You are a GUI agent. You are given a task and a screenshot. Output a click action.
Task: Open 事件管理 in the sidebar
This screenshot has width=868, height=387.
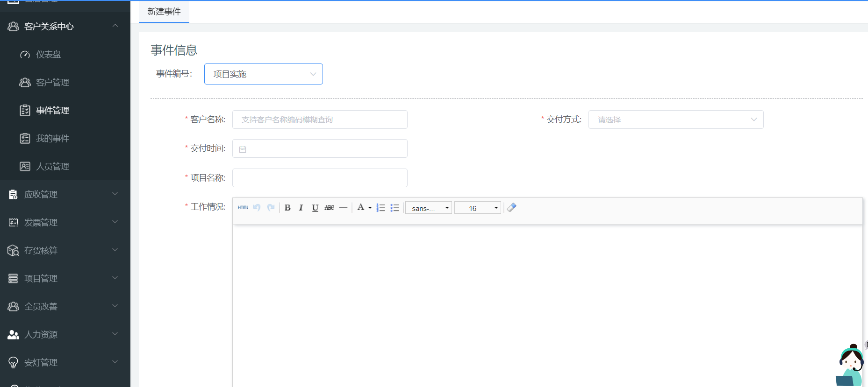click(52, 111)
